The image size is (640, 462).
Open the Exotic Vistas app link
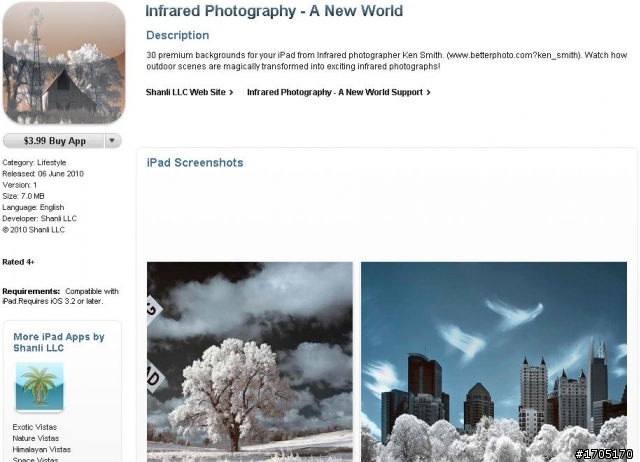point(35,427)
